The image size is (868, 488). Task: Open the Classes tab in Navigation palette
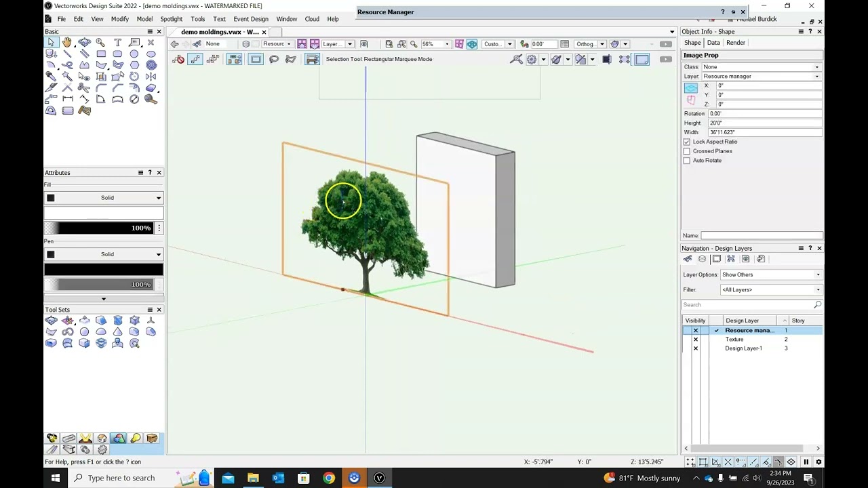coord(688,259)
